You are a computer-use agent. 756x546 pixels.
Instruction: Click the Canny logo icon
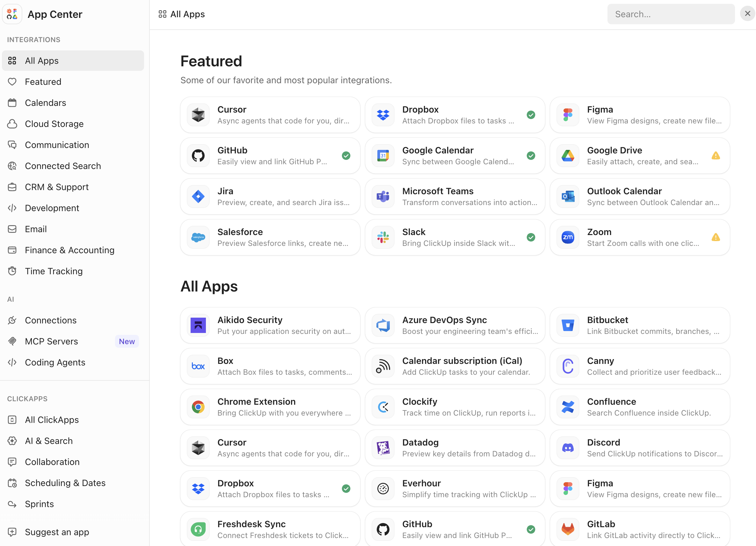coord(568,366)
